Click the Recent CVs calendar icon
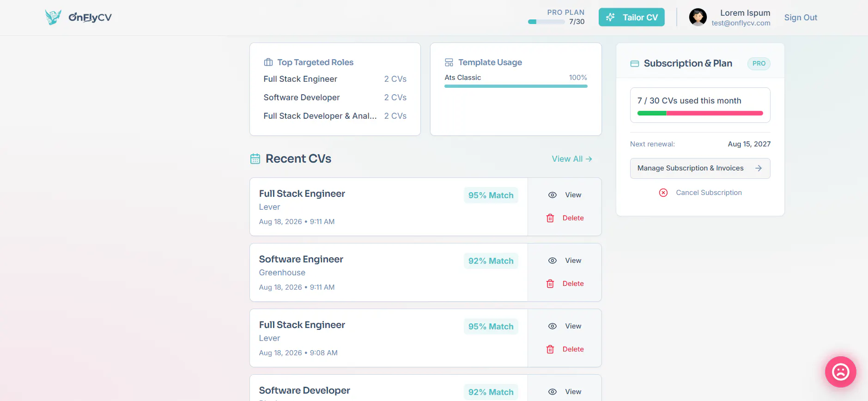This screenshot has width=868, height=401. coord(255,159)
